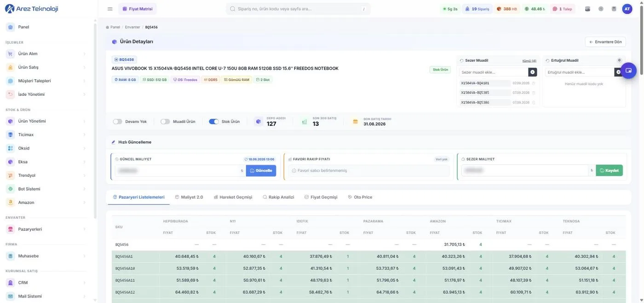Focus the top search bar
The width and height of the screenshot is (644, 303).
click(298, 9)
